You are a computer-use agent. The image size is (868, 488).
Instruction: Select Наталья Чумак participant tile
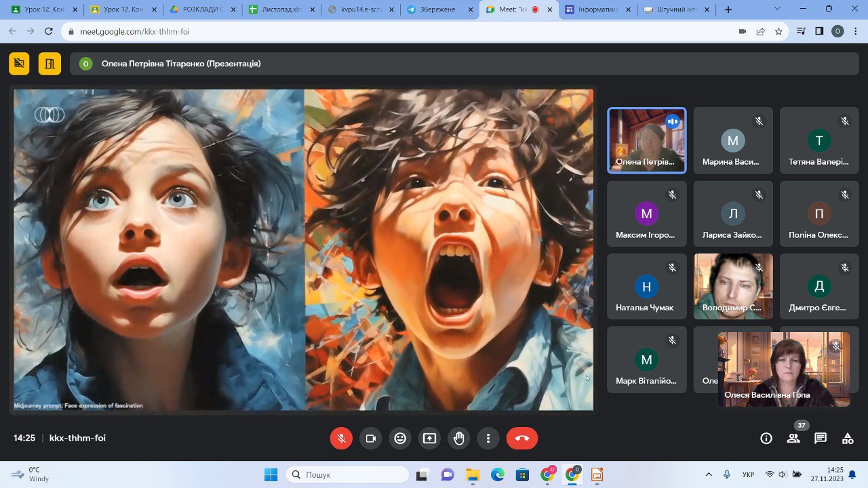click(x=647, y=287)
